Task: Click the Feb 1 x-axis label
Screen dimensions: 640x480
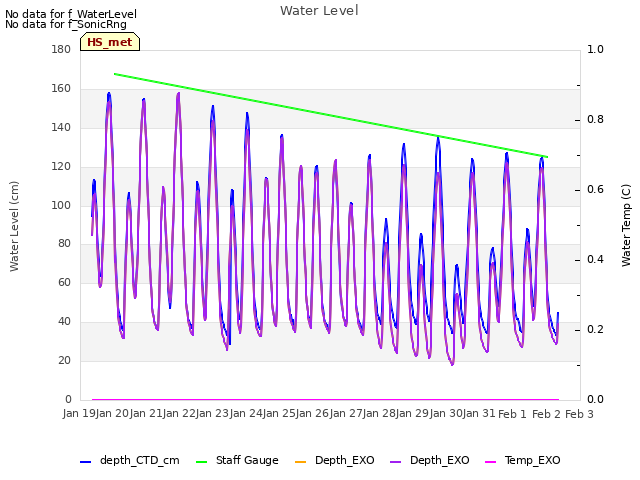Action: point(513,414)
